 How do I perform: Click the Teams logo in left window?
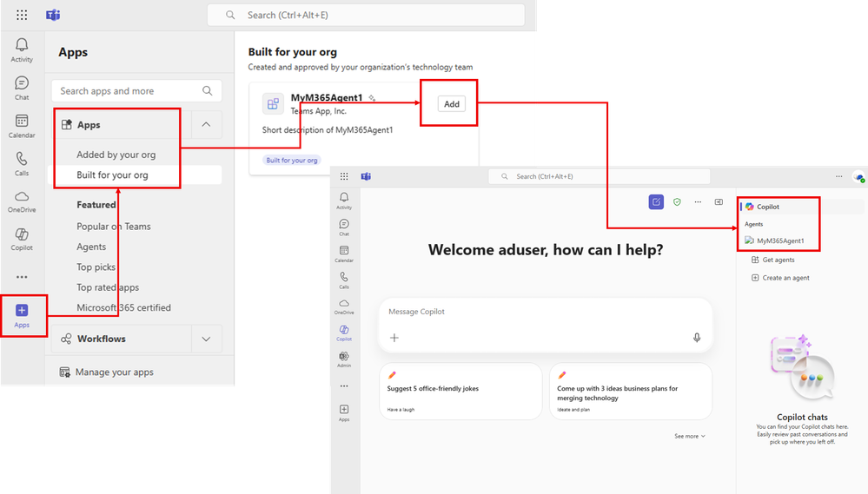click(x=53, y=15)
